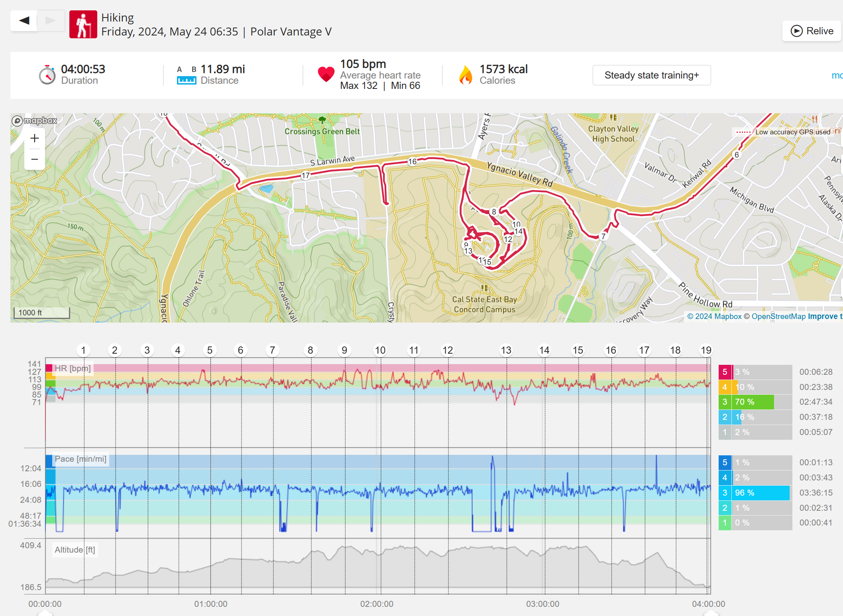The height and width of the screenshot is (616, 843).
Task: Click the stopwatch duration icon
Action: pos(47,75)
